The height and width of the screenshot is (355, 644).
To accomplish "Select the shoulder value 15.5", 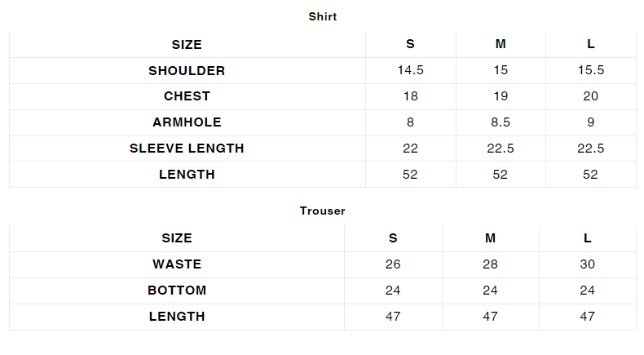I will pos(590,70).
